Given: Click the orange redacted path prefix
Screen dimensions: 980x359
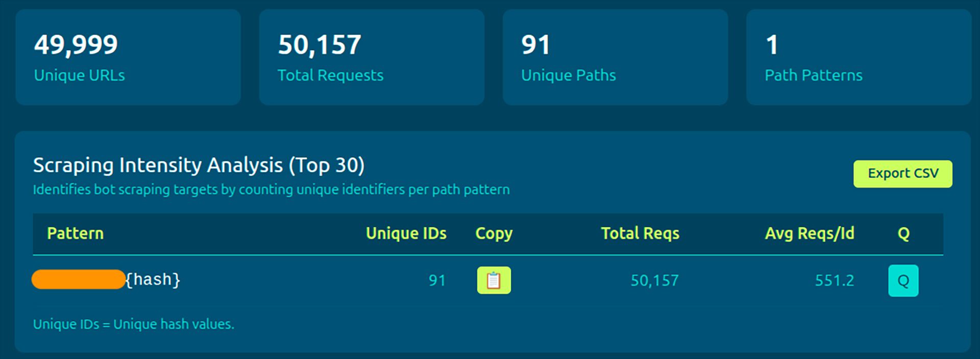Looking at the screenshot, I should pyautogui.click(x=78, y=280).
